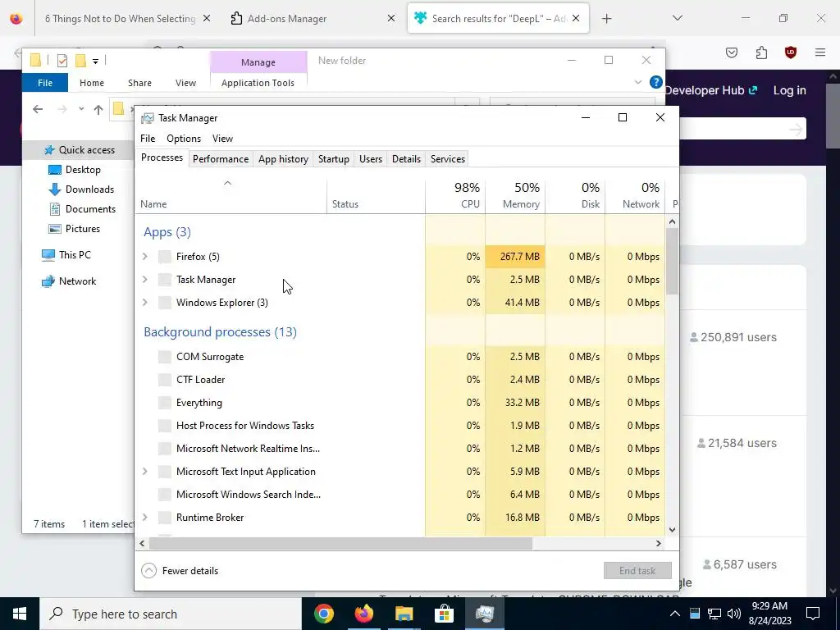Viewport: 840px width, 630px height.
Task: Open the View ribbon tab in File Explorer
Action: pyautogui.click(x=185, y=83)
